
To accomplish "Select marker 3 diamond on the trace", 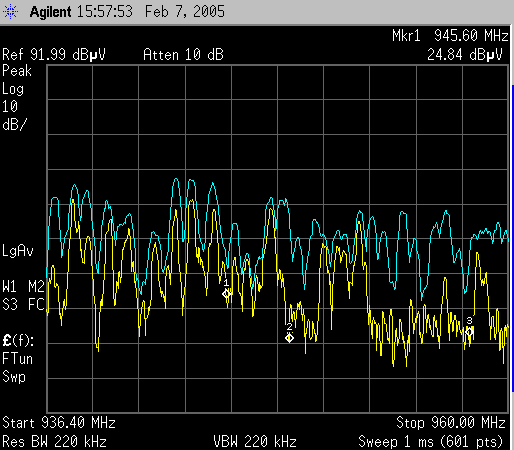I will (x=469, y=332).
